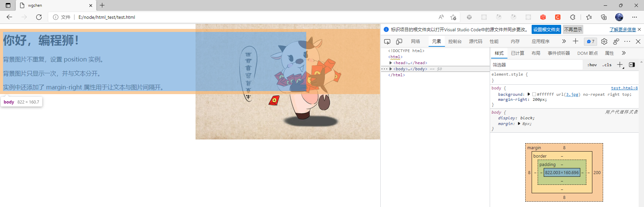644x207 pixels.
Task: Select the 样式 tab
Action: point(499,53)
